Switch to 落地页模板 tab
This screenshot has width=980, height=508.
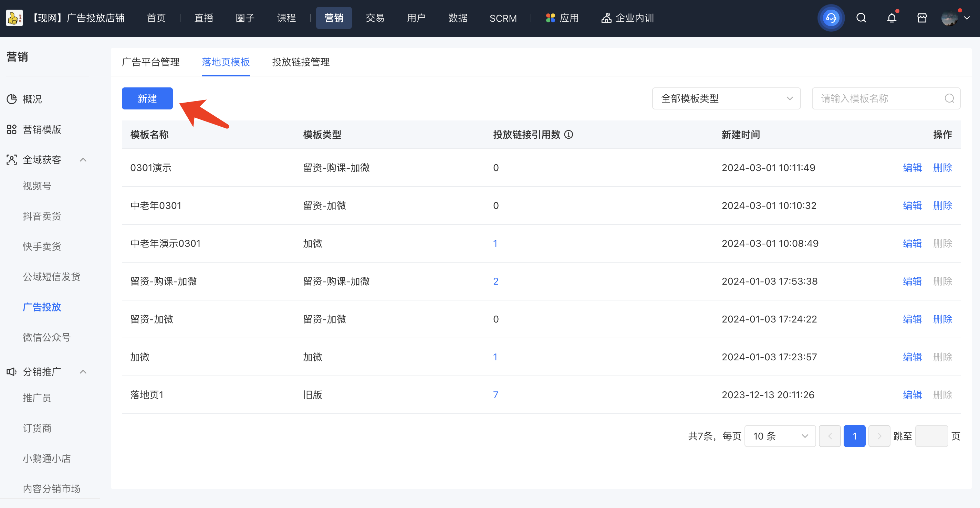click(x=226, y=62)
